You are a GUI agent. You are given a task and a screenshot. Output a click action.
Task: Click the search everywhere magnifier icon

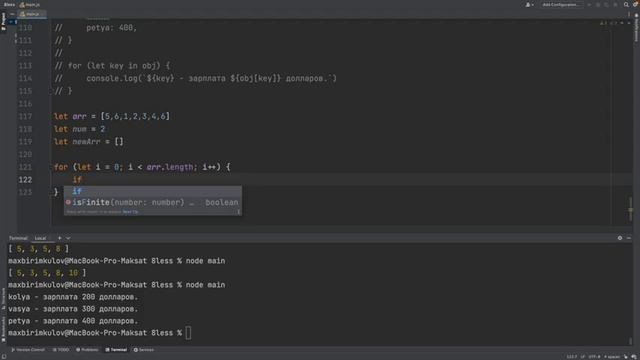point(626,4)
